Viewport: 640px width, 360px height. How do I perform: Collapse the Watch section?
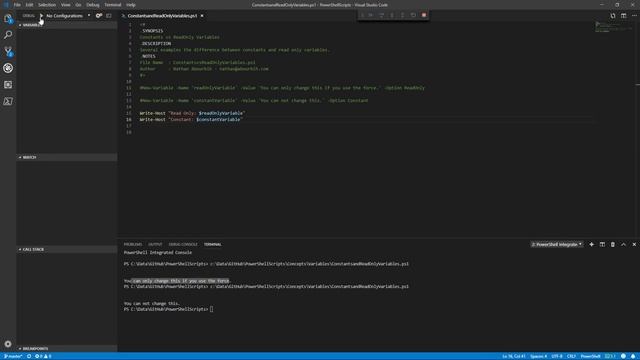pyautogui.click(x=67, y=157)
